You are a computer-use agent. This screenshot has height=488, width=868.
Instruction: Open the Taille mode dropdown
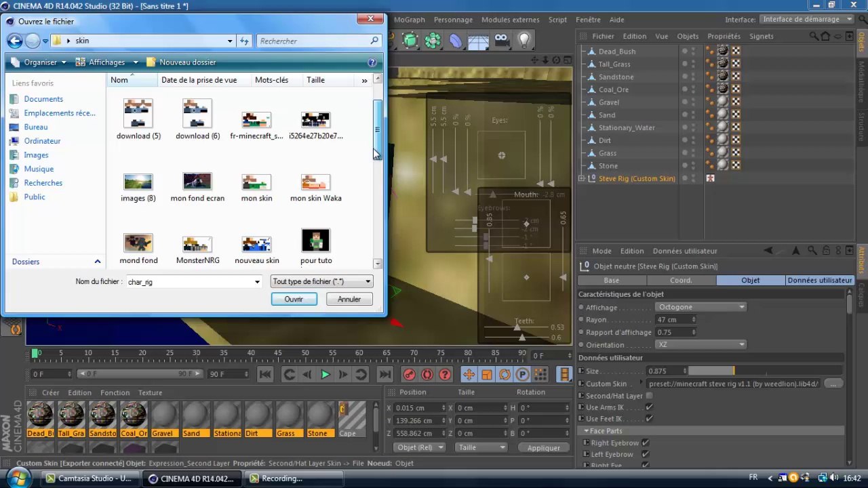pyautogui.click(x=481, y=447)
